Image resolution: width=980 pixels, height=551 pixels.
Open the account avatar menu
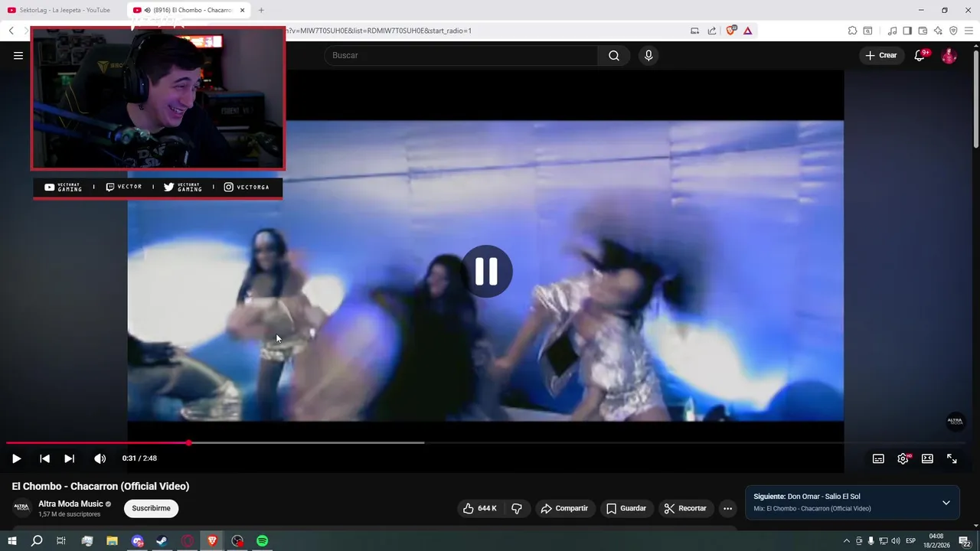(x=949, y=55)
